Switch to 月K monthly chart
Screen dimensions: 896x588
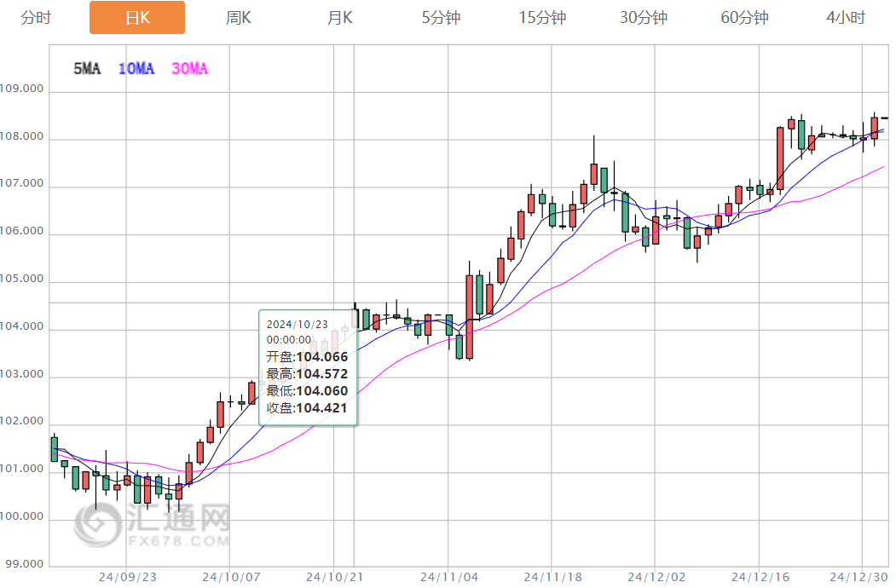(339, 17)
